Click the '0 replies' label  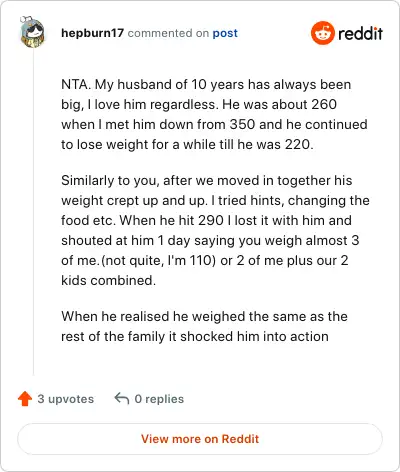159,399
